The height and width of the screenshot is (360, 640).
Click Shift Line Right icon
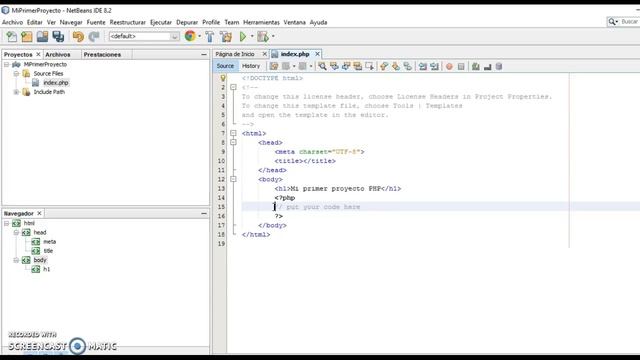coord(435,66)
